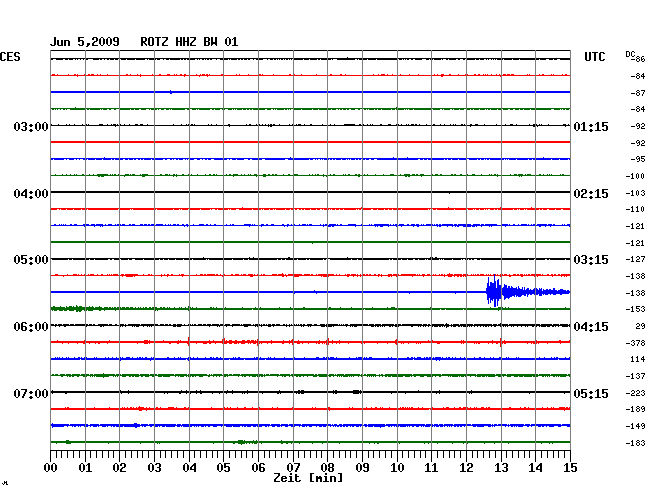Click the 03:15 UTC time label
Screen dimensions: 650x494
[591, 260]
